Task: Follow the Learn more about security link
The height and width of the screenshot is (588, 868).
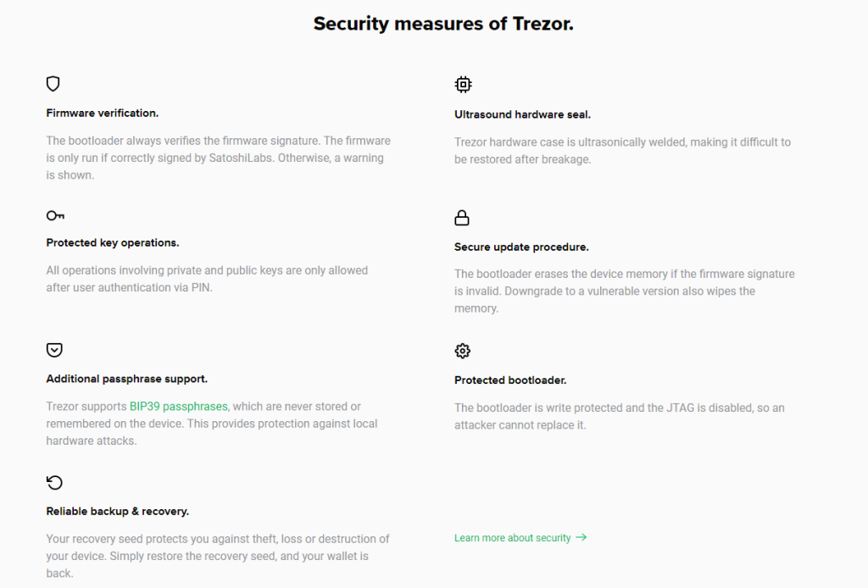Action: tap(513, 538)
